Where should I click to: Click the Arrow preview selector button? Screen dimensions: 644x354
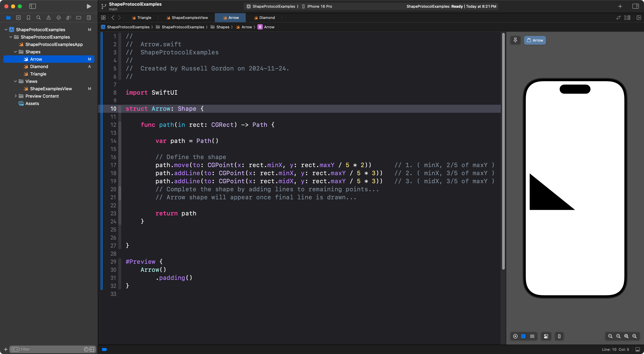click(x=535, y=40)
